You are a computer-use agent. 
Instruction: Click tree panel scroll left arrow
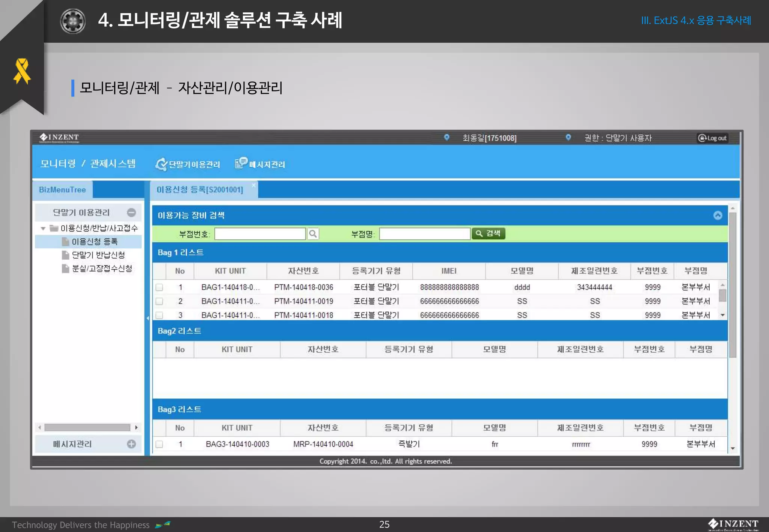[x=40, y=427]
